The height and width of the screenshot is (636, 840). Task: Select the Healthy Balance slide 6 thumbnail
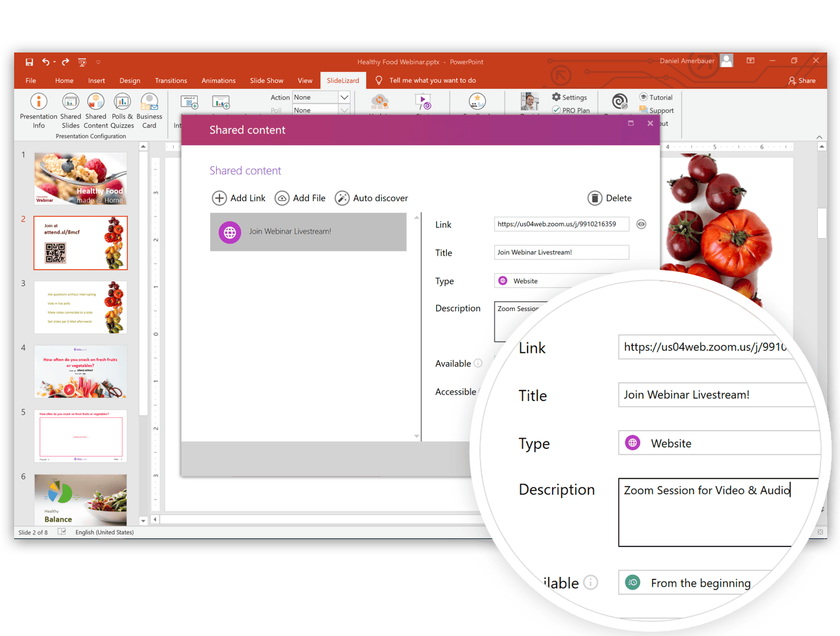click(x=80, y=499)
